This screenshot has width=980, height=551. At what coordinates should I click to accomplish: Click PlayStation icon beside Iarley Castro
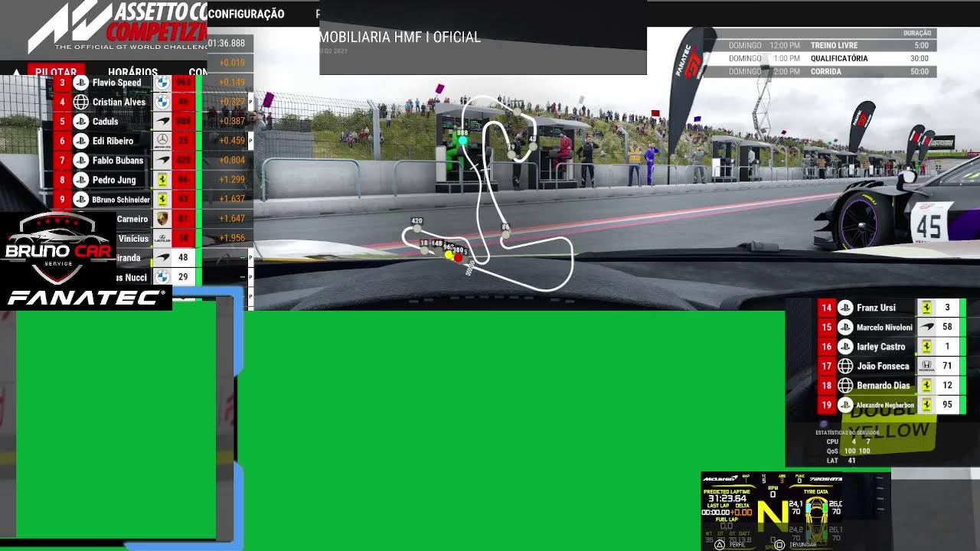[x=845, y=347]
